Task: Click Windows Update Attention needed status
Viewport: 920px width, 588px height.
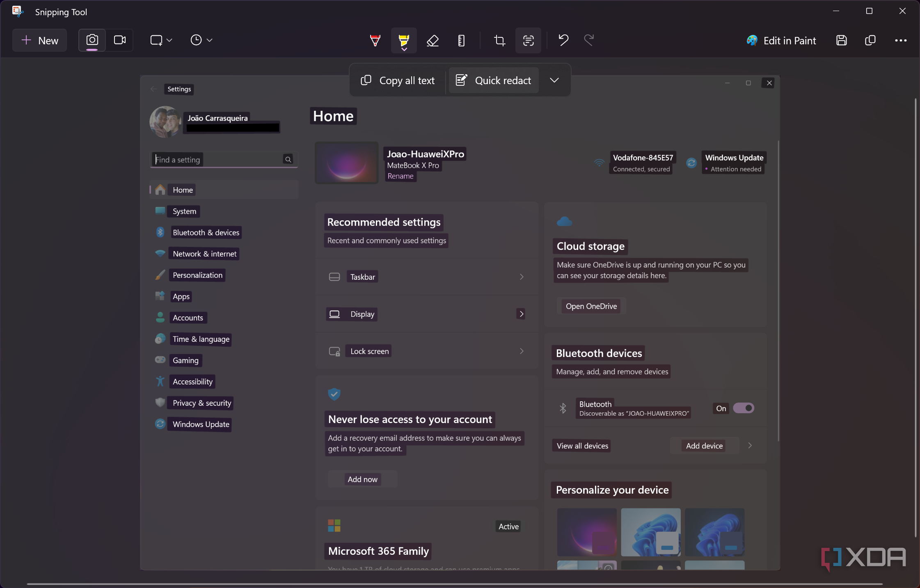Action: pos(725,163)
